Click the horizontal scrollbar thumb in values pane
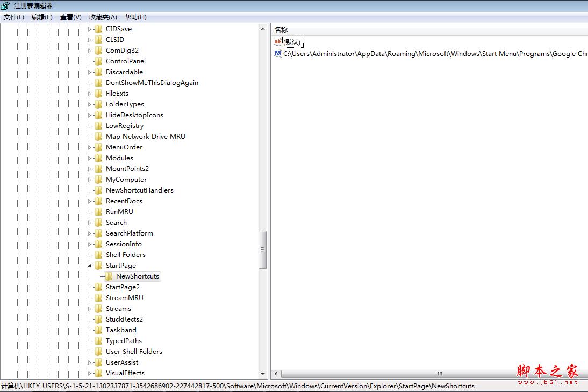The width and height of the screenshot is (588, 392). point(440,374)
